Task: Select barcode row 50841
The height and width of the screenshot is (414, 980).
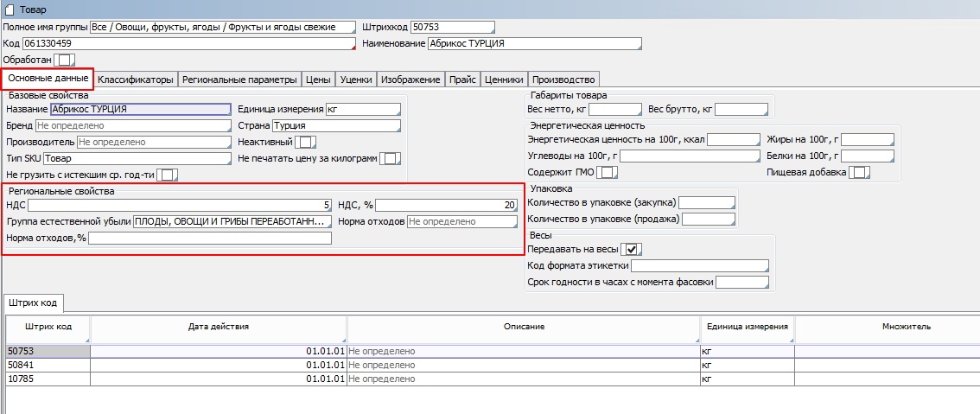Action: pos(47,365)
